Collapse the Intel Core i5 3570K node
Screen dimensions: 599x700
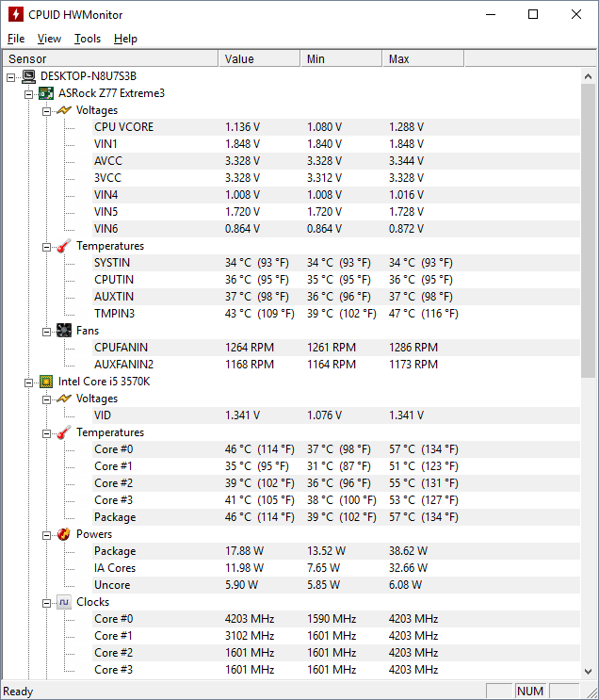[28, 382]
